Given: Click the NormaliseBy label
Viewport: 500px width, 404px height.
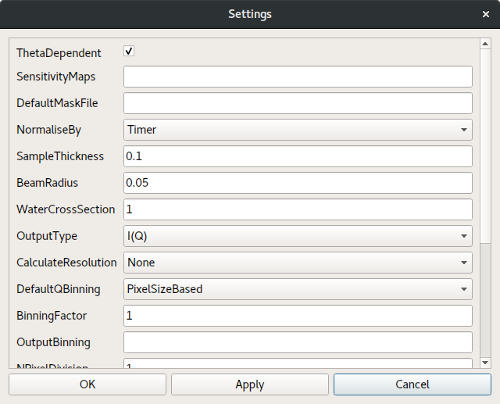Looking at the screenshot, I should (49, 130).
